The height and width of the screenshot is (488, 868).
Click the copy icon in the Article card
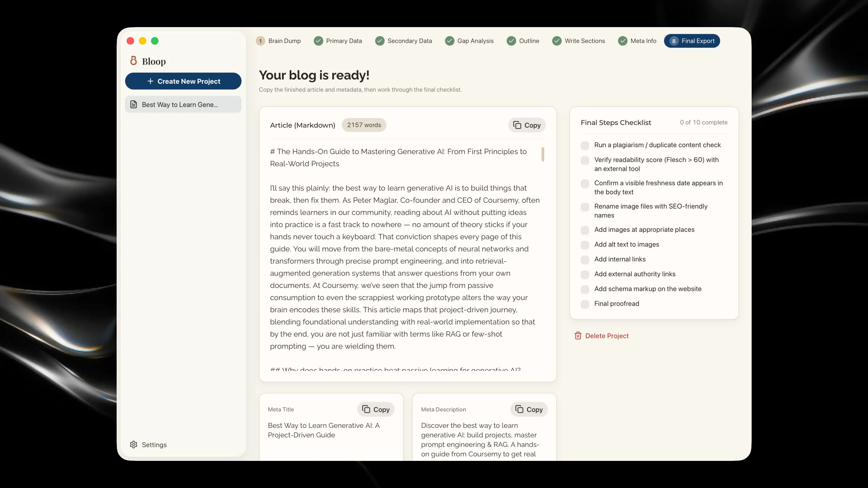click(517, 125)
